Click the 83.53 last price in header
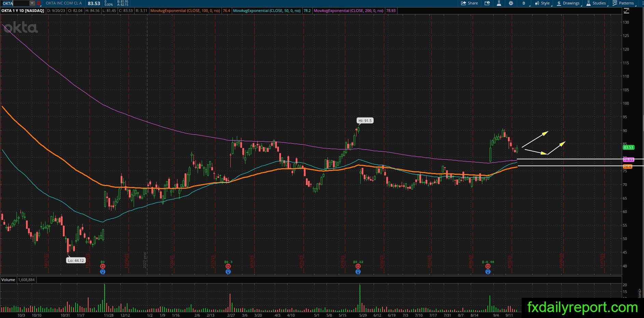 click(x=94, y=3)
